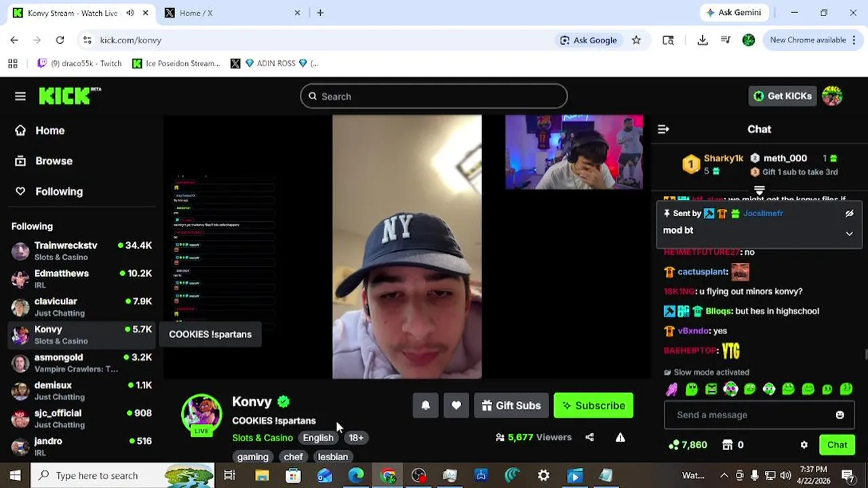
Task: Click the Windows taskbar search box
Action: click(x=122, y=476)
